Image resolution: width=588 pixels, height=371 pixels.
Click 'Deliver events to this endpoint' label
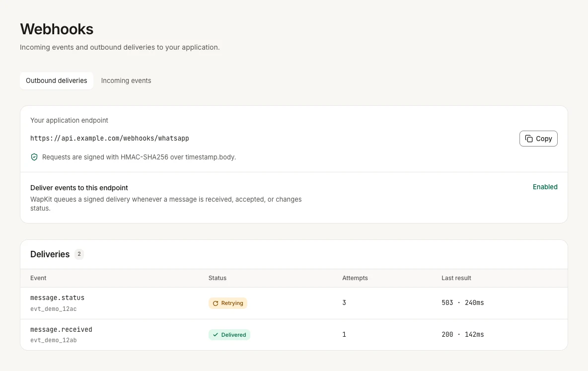[x=79, y=188]
